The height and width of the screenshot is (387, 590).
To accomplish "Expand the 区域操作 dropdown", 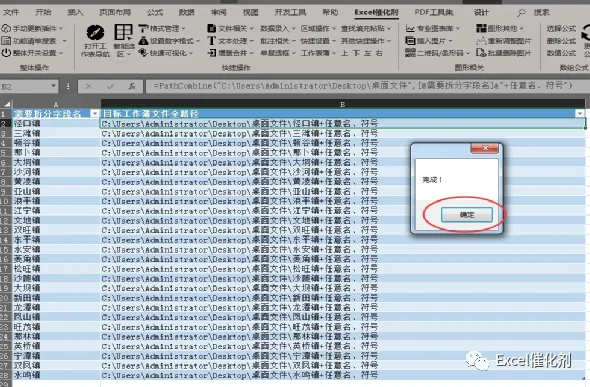I will pyautogui.click(x=334, y=29).
